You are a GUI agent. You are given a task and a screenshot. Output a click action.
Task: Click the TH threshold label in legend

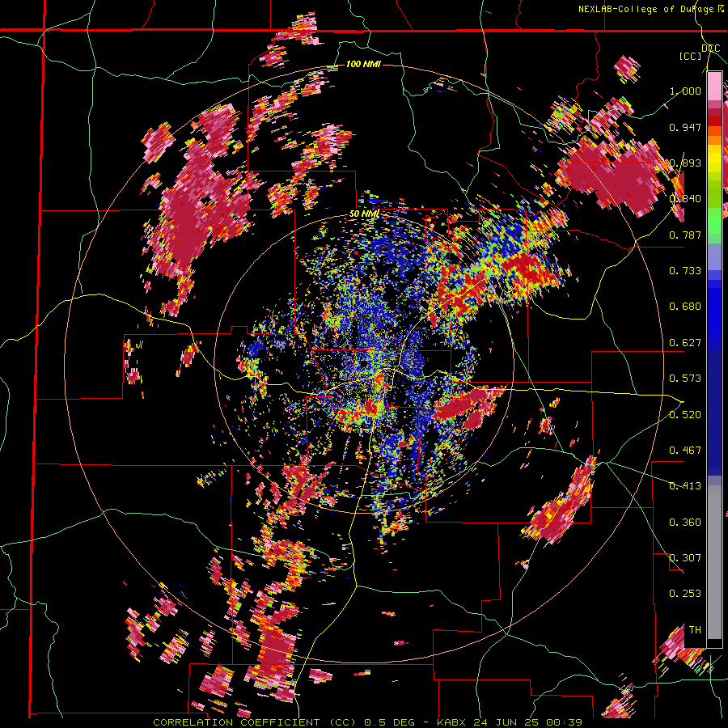(695, 629)
